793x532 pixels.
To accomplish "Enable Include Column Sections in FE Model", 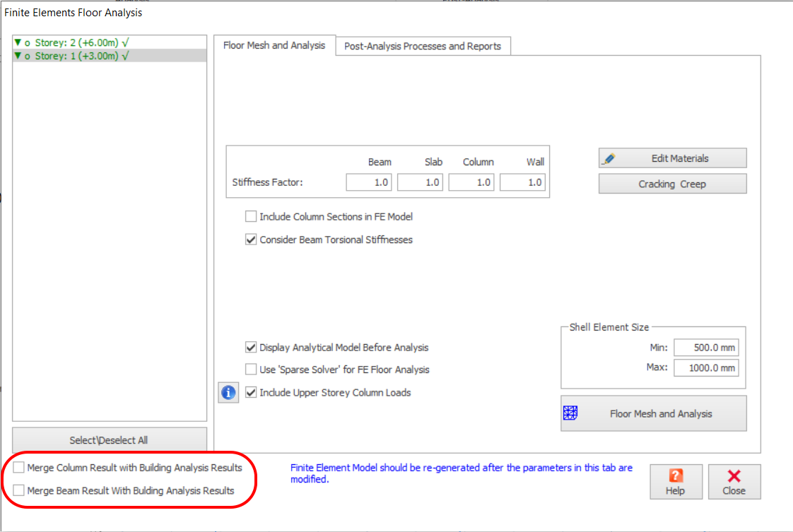I will tap(251, 217).
